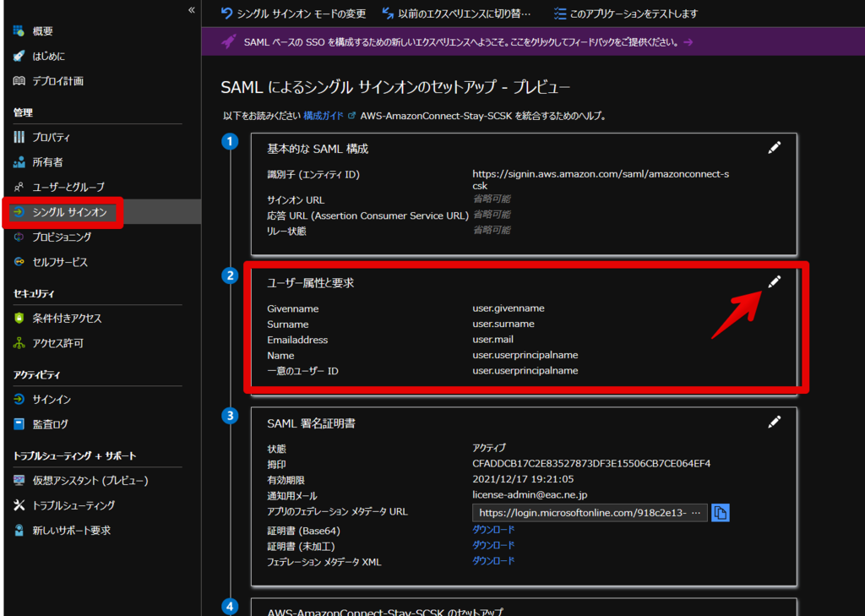865x616 pixels.
Task: Open 概要 in the sidebar
Action: pos(42,31)
